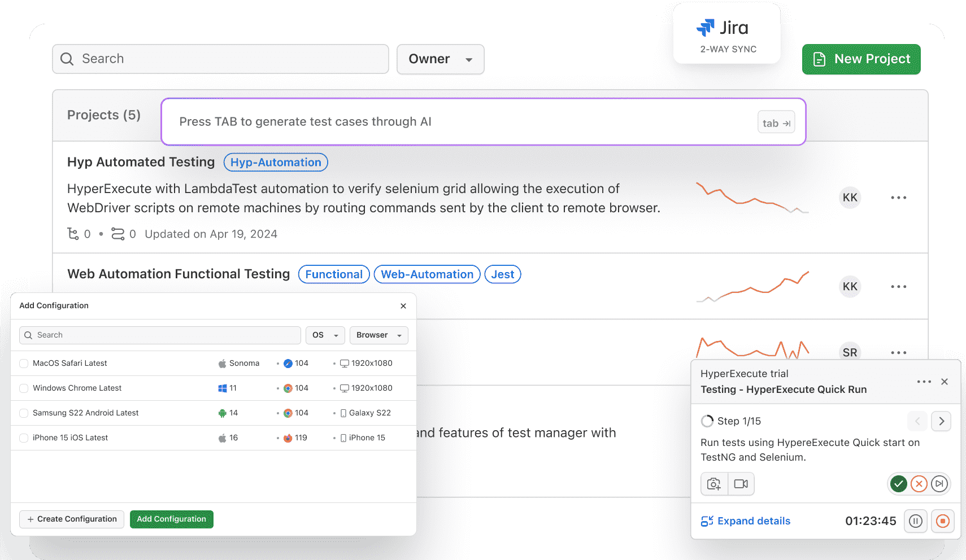Click the Windows 11 OS icon
The height and width of the screenshot is (560, 966).
222,388
